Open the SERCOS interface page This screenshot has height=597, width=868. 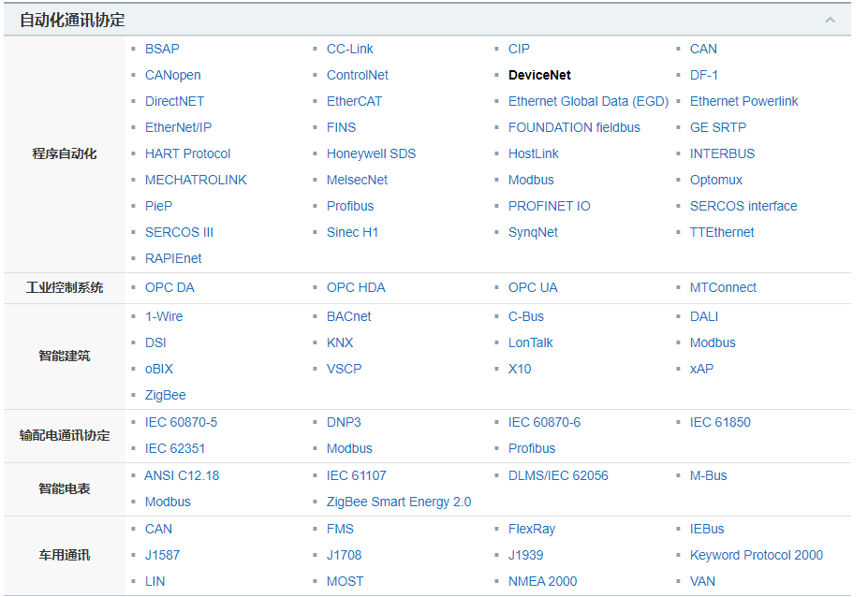743,206
